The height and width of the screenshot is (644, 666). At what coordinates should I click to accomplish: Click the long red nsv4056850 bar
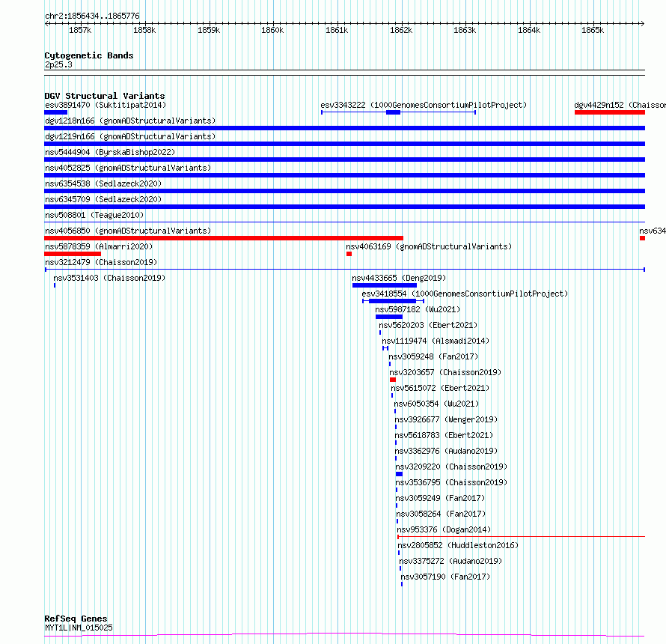224,238
